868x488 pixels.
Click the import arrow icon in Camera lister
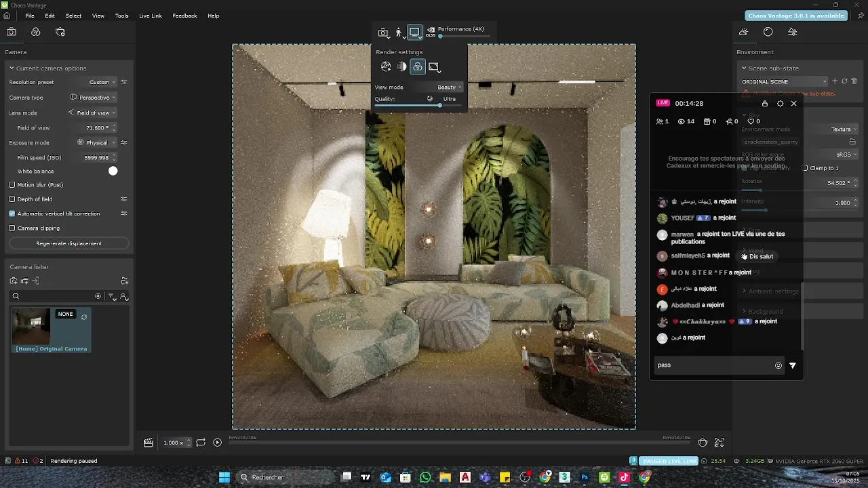point(36,281)
